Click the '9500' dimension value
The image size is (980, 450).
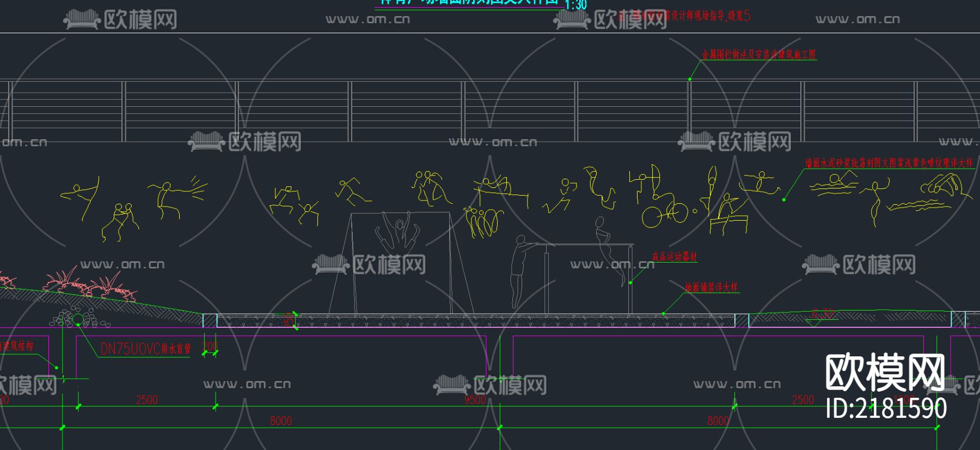click(x=475, y=400)
